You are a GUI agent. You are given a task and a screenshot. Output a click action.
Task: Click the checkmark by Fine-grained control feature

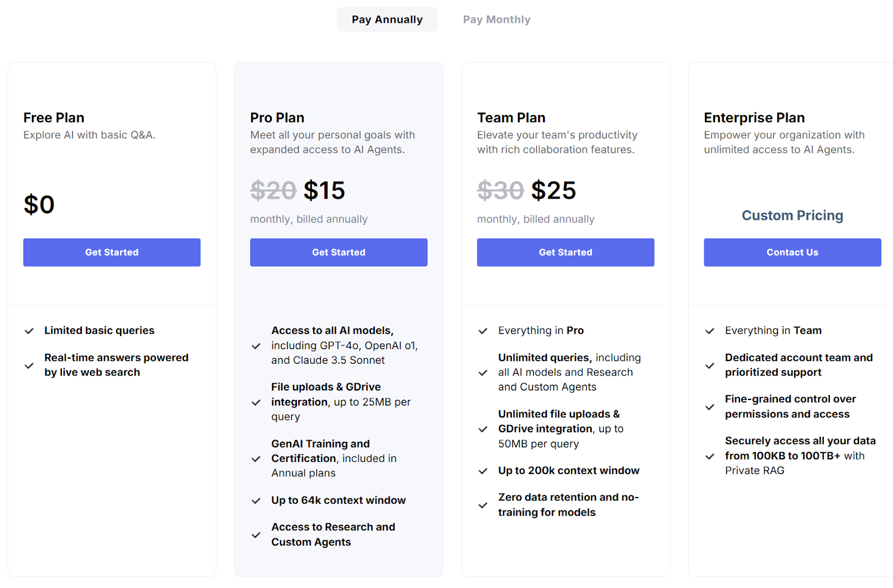(x=710, y=407)
